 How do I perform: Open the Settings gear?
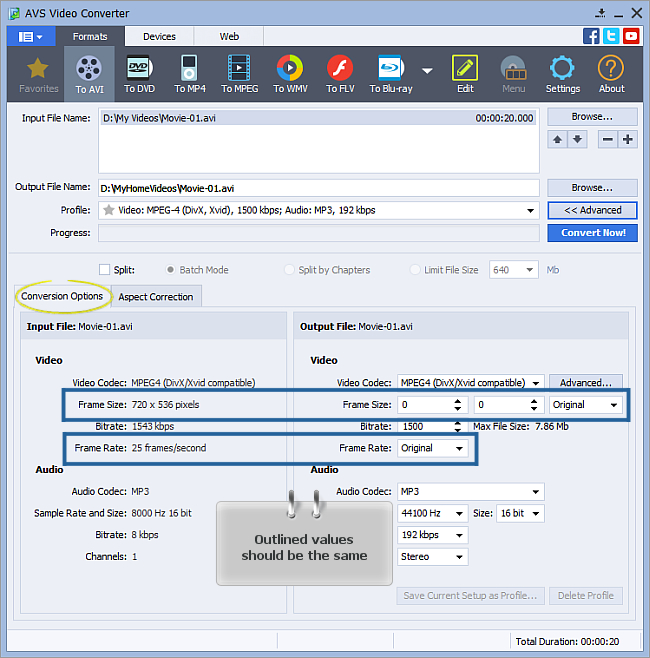click(562, 75)
